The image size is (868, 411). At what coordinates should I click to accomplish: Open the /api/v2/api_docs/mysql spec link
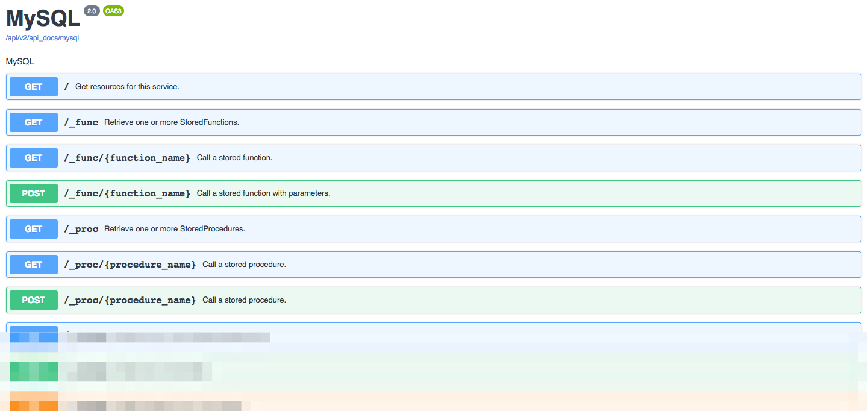click(42, 37)
